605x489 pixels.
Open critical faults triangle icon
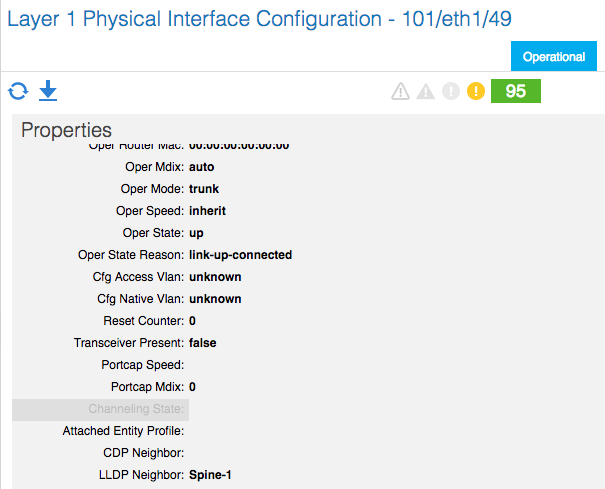coord(401,91)
